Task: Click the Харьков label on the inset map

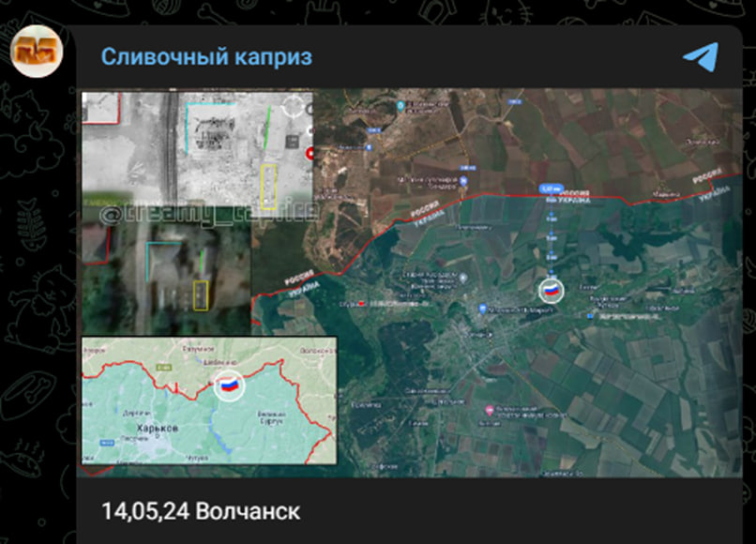Action: pos(136,427)
